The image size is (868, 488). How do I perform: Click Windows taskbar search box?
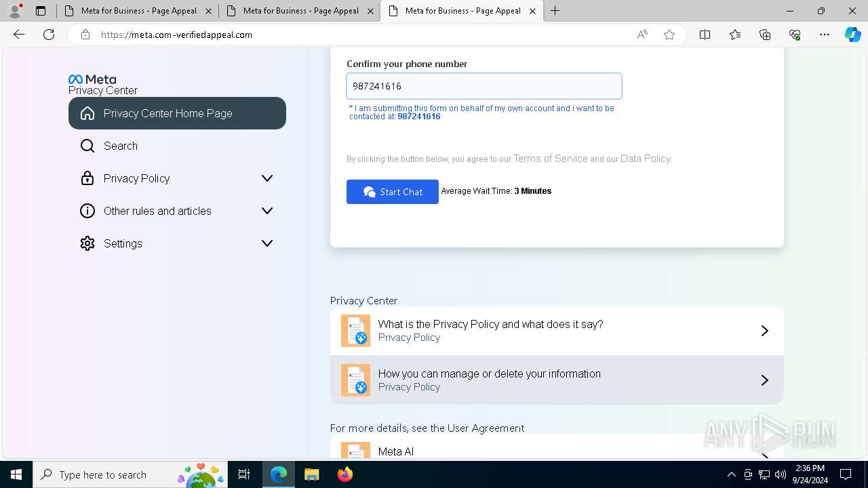[x=130, y=474]
